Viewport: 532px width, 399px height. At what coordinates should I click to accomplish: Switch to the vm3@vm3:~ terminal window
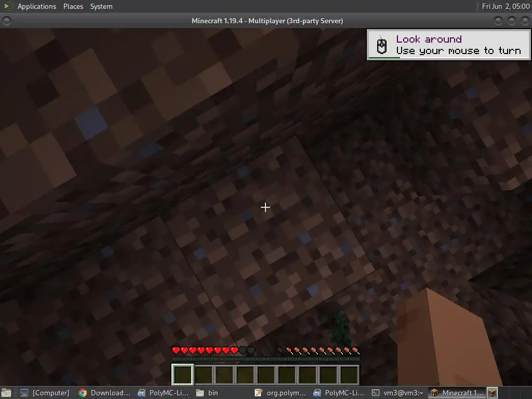pyautogui.click(x=397, y=393)
